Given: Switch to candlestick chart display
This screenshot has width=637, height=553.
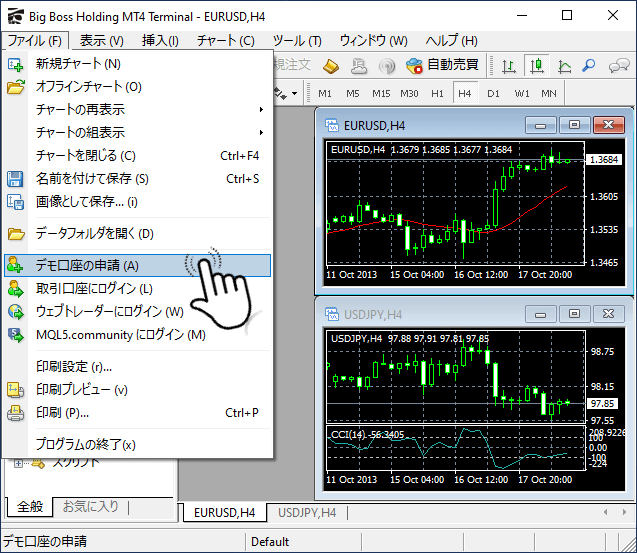Looking at the screenshot, I should click(x=537, y=65).
